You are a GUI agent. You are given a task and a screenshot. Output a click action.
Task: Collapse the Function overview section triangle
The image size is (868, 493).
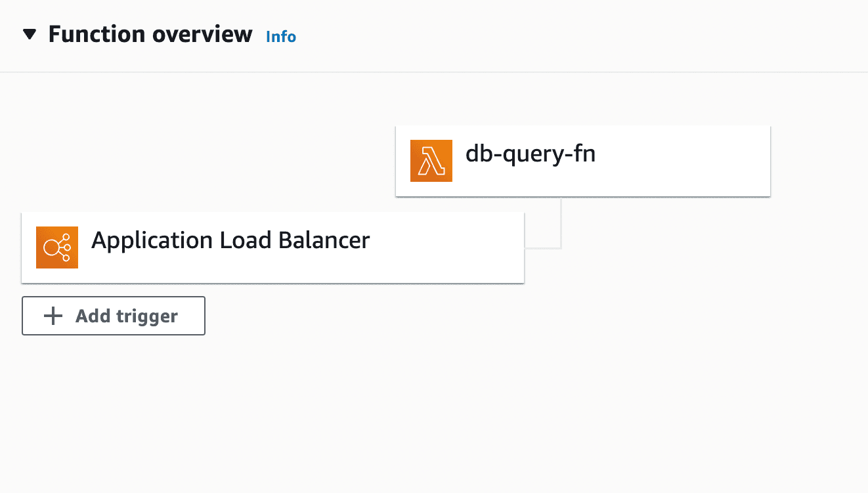tap(30, 35)
